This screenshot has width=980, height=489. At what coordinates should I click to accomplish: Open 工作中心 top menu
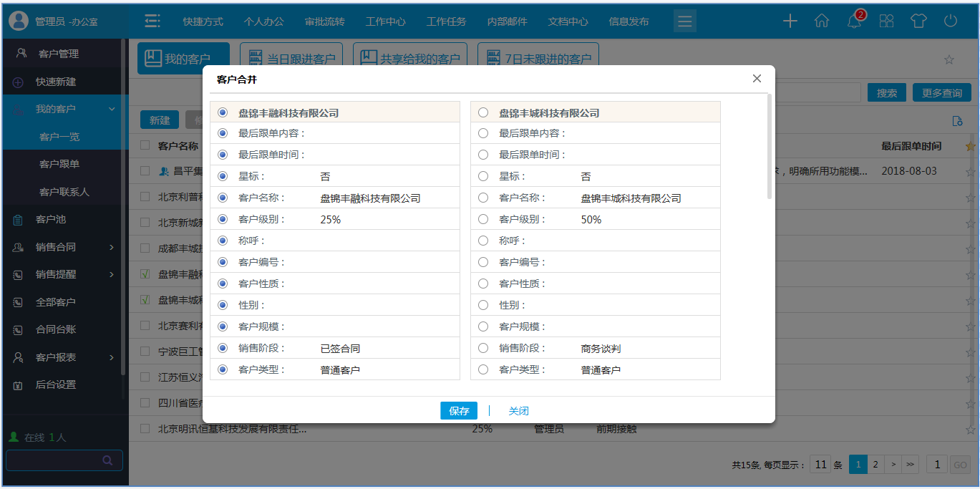coord(385,21)
